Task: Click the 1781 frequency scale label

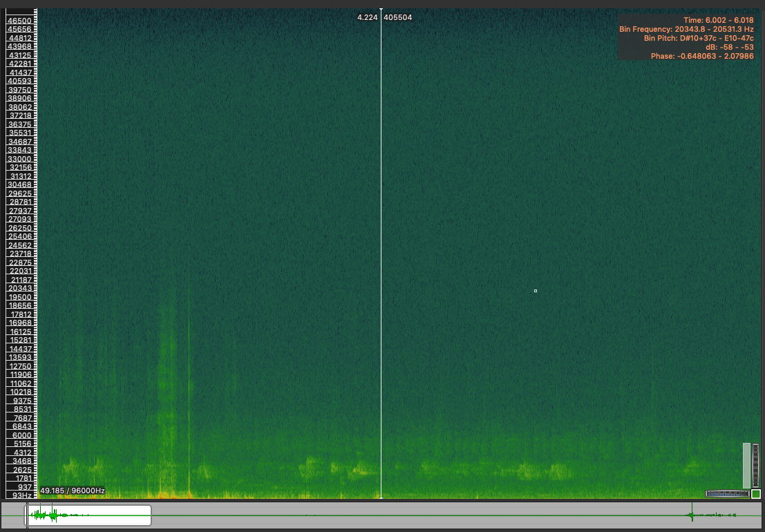Action: (22, 478)
